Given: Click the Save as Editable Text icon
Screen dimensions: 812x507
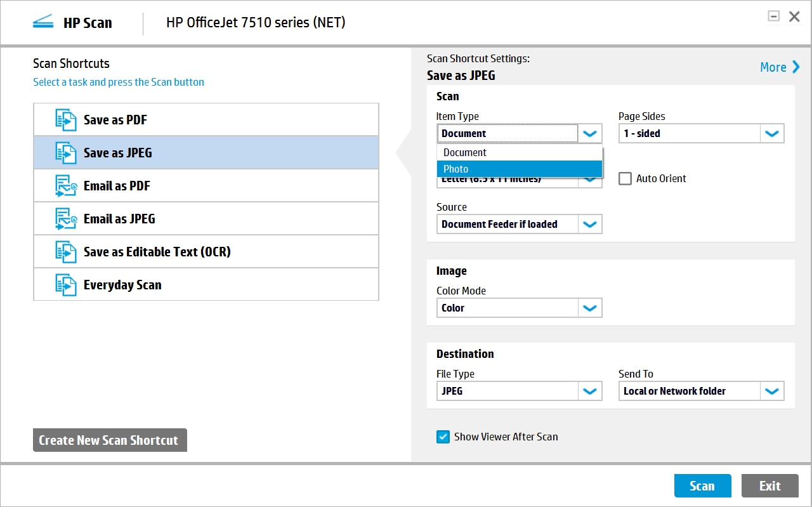Looking at the screenshot, I should (66, 252).
